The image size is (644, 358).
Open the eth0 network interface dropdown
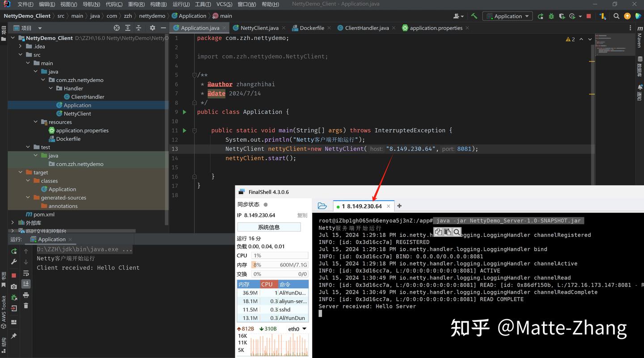point(297,329)
